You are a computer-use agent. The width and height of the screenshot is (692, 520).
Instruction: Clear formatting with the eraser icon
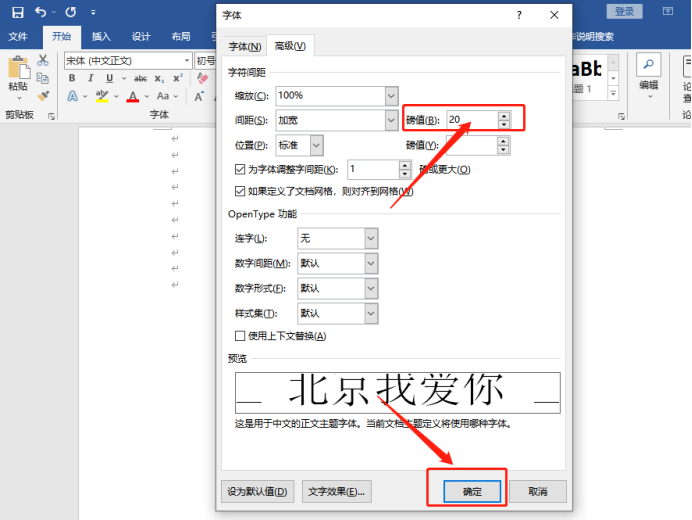pyautogui.click(x=202, y=78)
